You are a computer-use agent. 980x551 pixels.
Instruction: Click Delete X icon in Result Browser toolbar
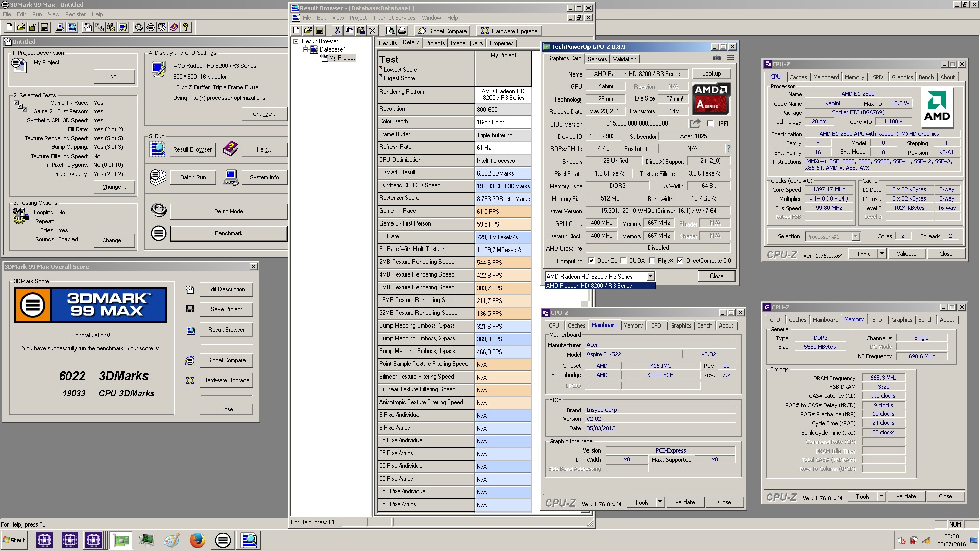(373, 31)
